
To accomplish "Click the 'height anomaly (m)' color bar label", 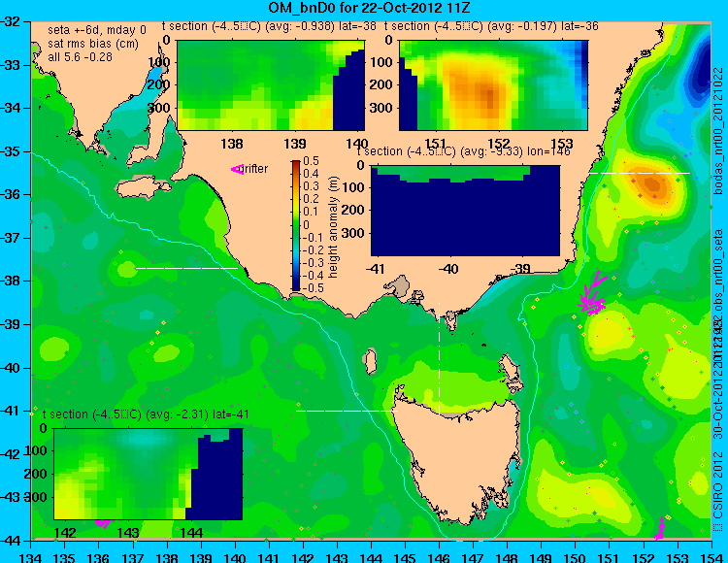I will click(333, 227).
